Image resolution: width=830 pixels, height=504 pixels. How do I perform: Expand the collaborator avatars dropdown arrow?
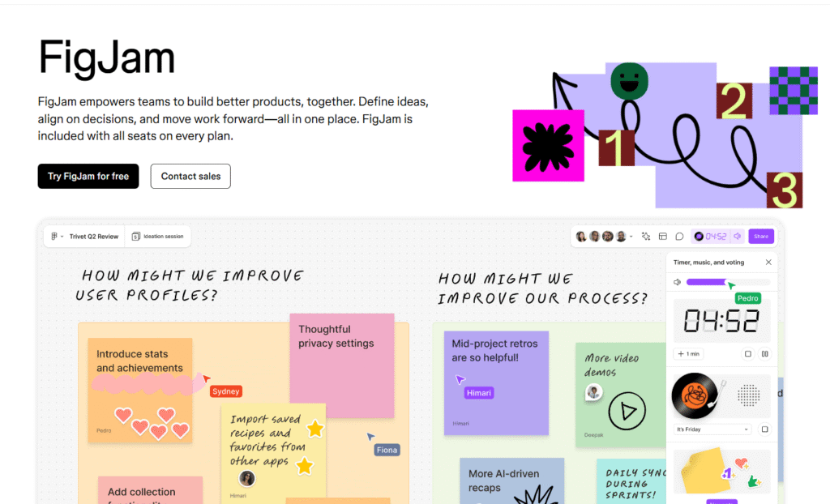coord(631,237)
